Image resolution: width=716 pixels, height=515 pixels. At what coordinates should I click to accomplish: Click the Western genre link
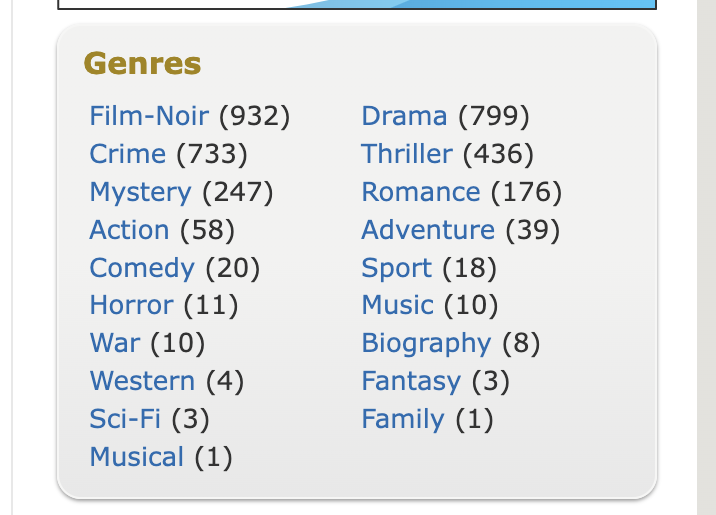[142, 381]
